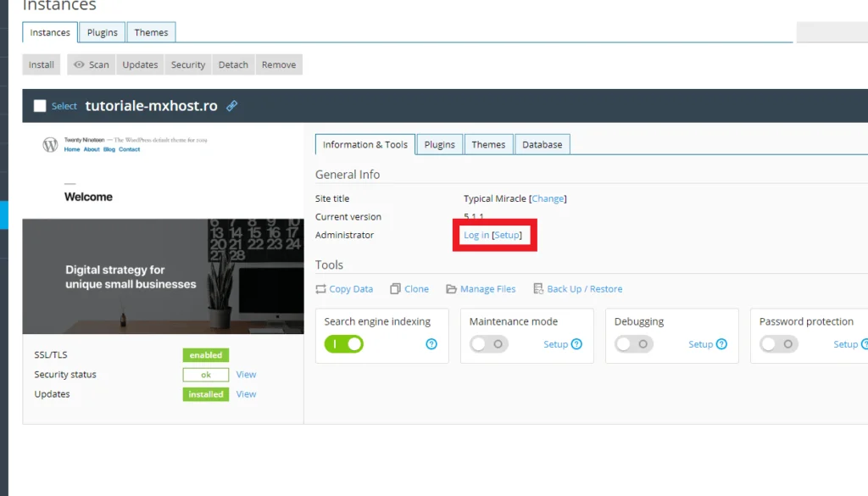Click the Contact link in the preview
The image size is (868, 496).
[x=129, y=149]
